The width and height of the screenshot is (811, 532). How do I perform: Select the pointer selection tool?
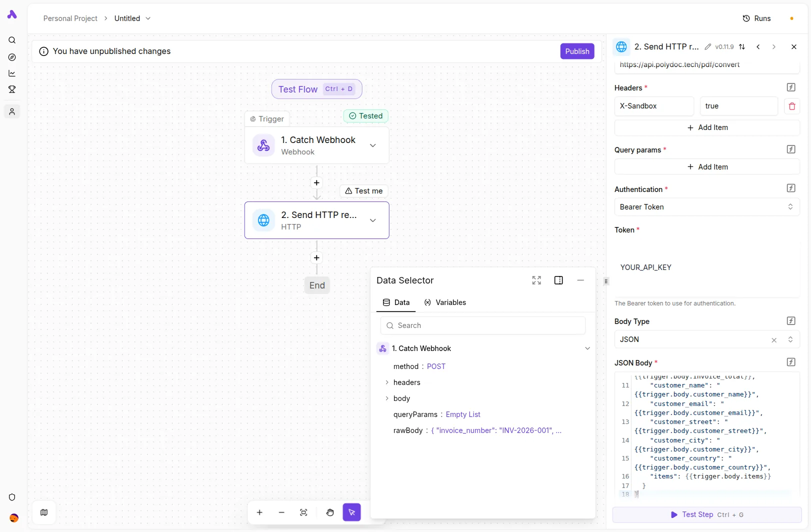351,512
